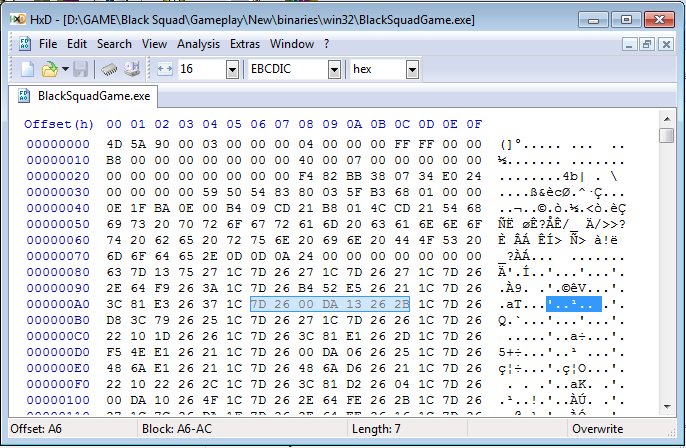
Task: Click byte B8 in row 00000010
Action: 114,160
